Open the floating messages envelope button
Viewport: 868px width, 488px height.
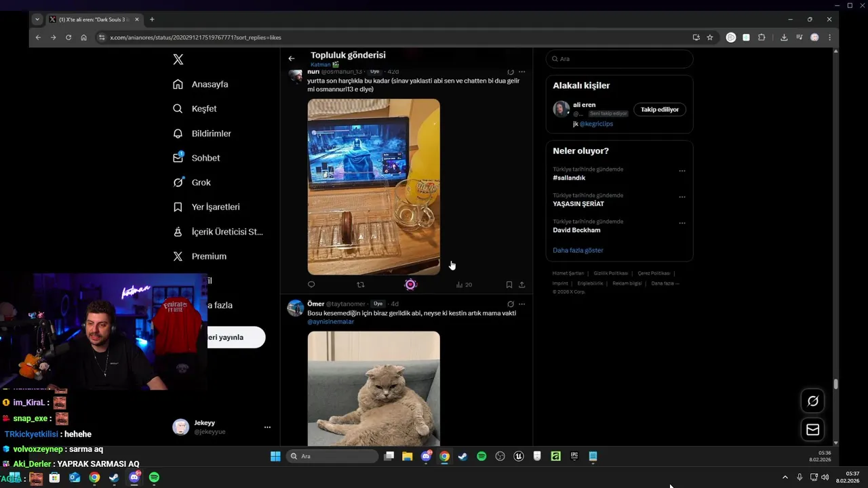812,430
